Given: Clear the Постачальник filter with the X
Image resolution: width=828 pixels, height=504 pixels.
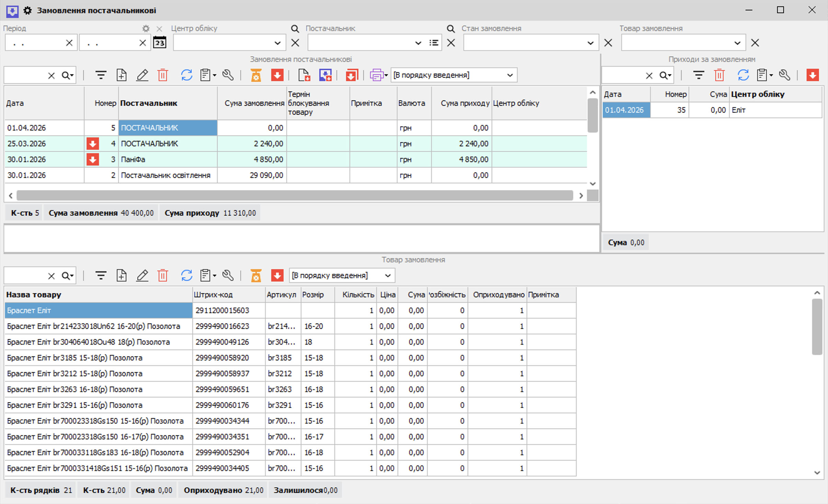Looking at the screenshot, I should pos(451,43).
